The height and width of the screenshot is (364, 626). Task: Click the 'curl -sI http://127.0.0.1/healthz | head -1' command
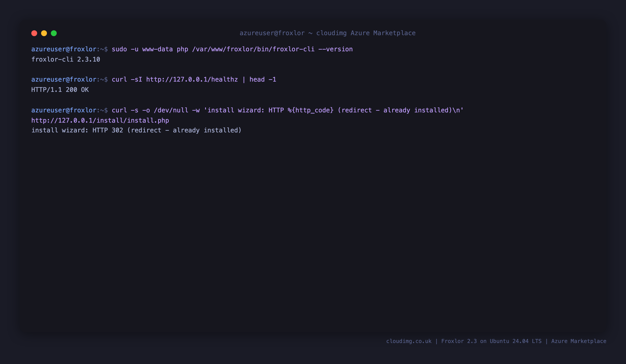[194, 79]
